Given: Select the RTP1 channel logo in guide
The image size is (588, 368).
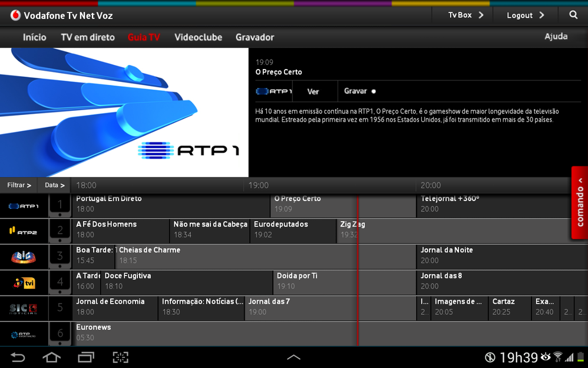Looking at the screenshot, I should click(x=24, y=206).
